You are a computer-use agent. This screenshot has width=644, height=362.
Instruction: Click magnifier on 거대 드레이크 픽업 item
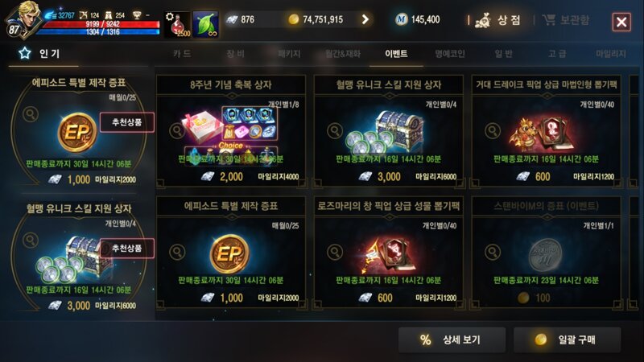pyautogui.click(x=493, y=131)
